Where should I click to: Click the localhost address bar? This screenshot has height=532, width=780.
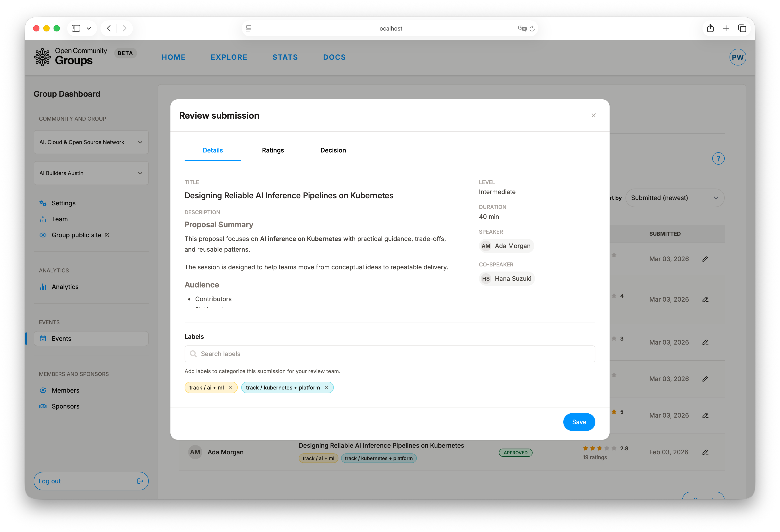(390, 29)
